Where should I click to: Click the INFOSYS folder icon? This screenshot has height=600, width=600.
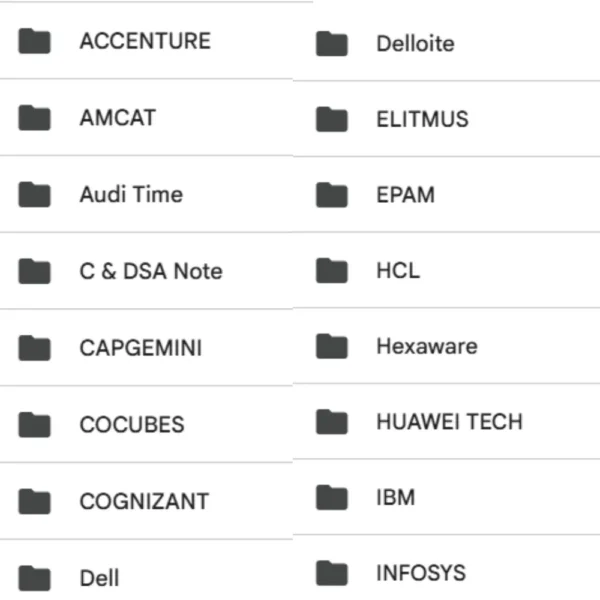331,573
